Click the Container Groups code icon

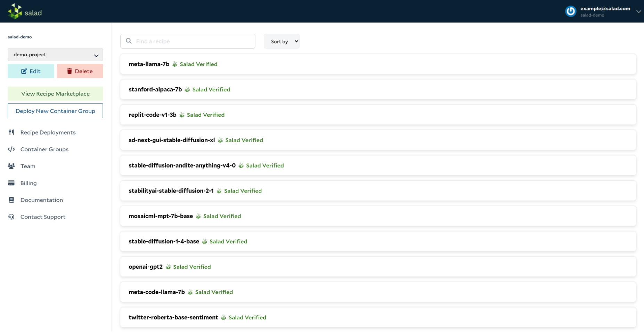point(11,149)
